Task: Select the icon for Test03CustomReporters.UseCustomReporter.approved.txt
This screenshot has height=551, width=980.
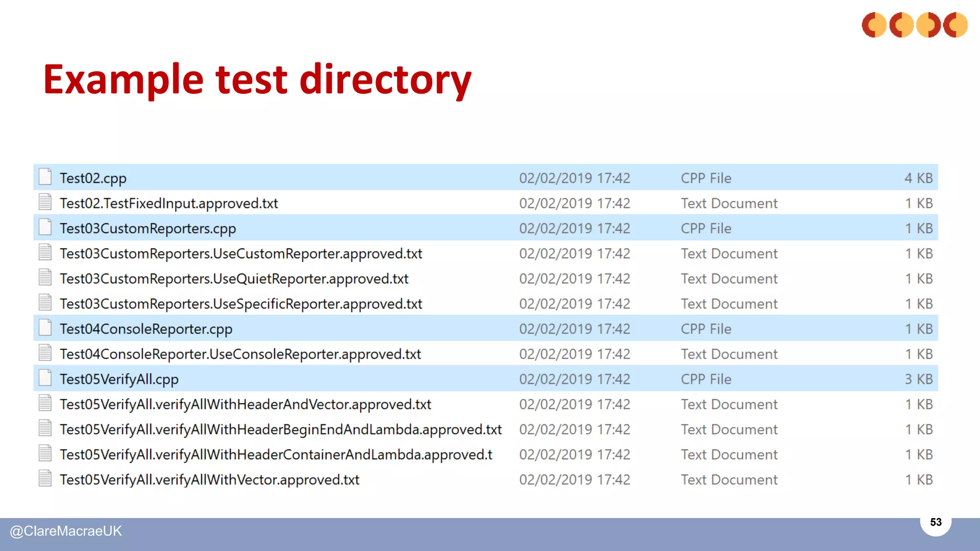Action: coord(45,252)
